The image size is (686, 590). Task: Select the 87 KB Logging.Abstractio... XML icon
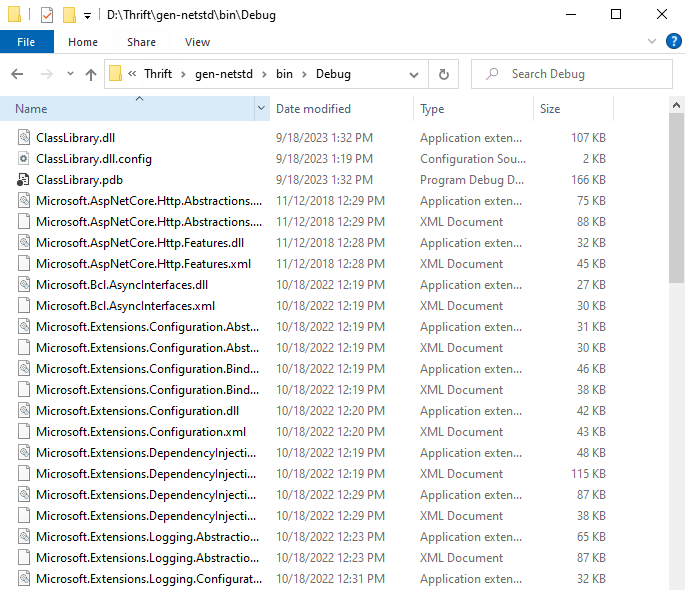point(24,557)
